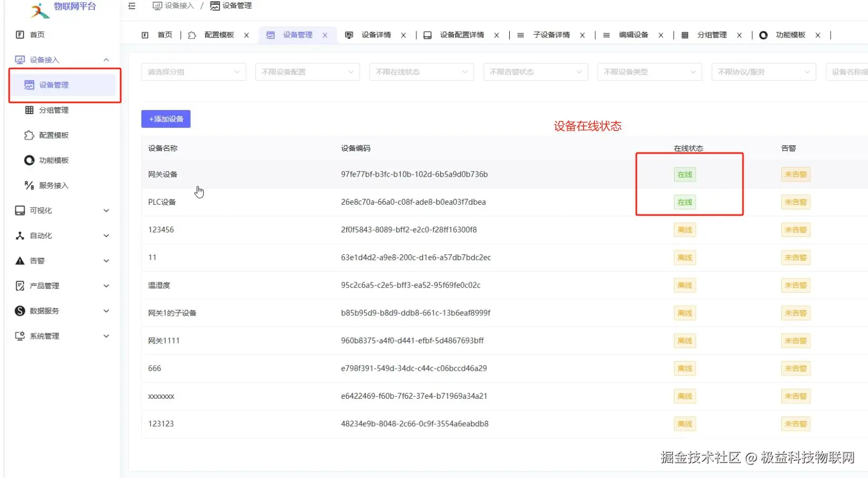Close the 设备配置详情 tab
Image resolution: width=868 pixels, height=478 pixels.
click(497, 35)
